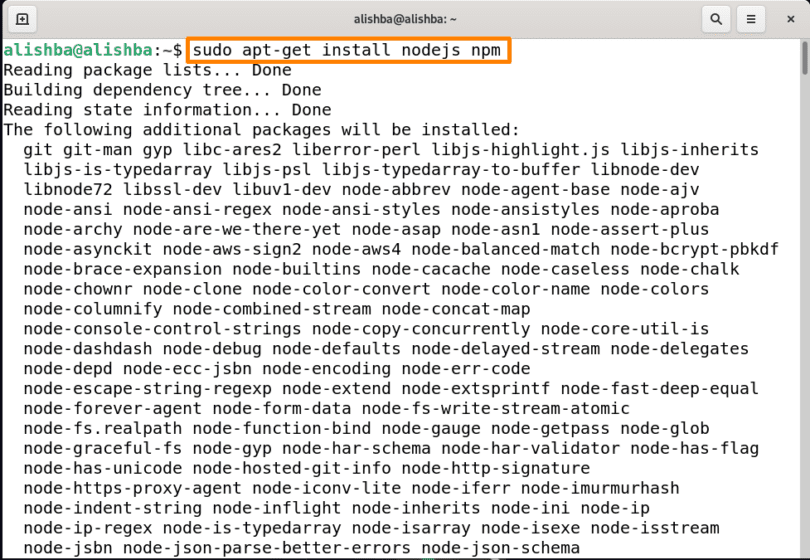
Task: Click the package name 'liberror-perl'
Action: 356,150
